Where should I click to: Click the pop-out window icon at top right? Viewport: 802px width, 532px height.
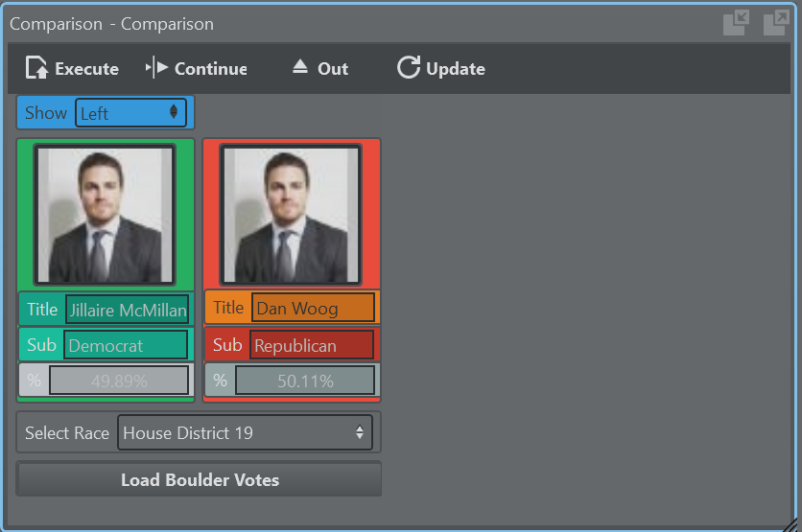click(x=775, y=24)
